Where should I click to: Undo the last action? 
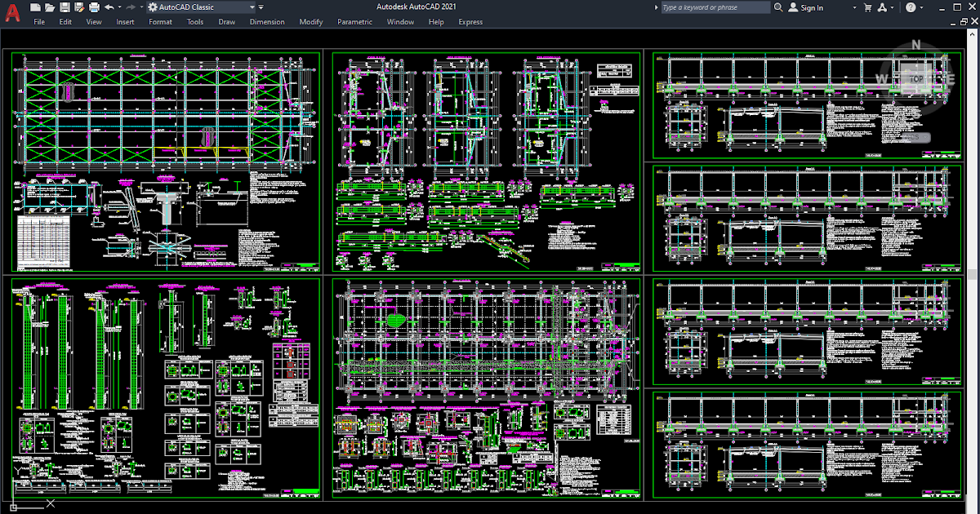coord(109,7)
